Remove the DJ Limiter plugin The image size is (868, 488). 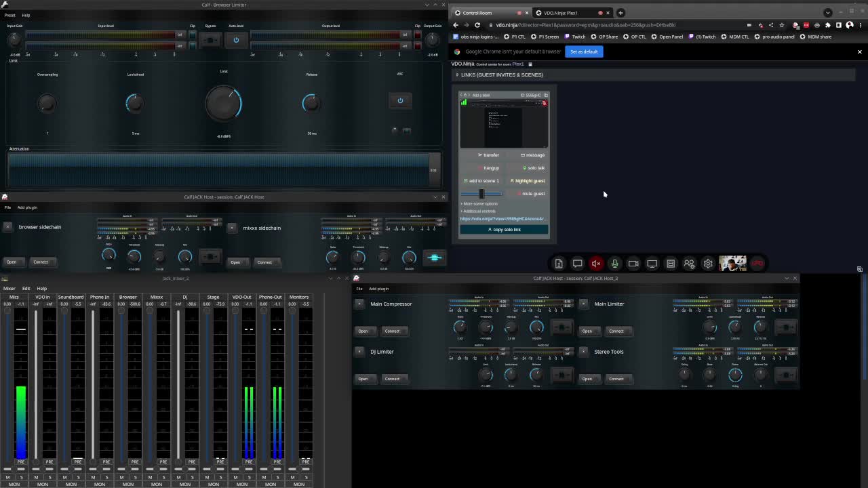click(359, 351)
